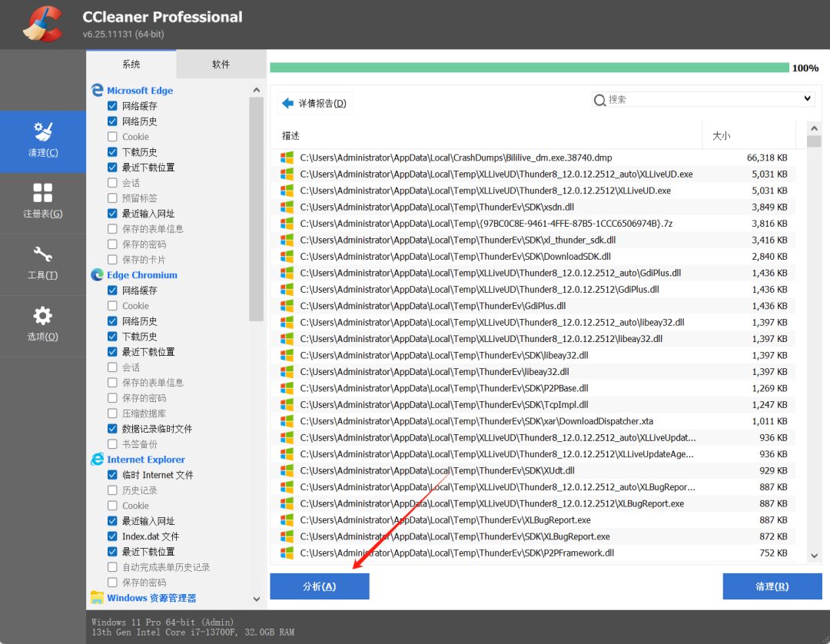Click Windows icon beside xl_thunder_sdk.dll row
The height and width of the screenshot is (644, 830).
click(287, 240)
